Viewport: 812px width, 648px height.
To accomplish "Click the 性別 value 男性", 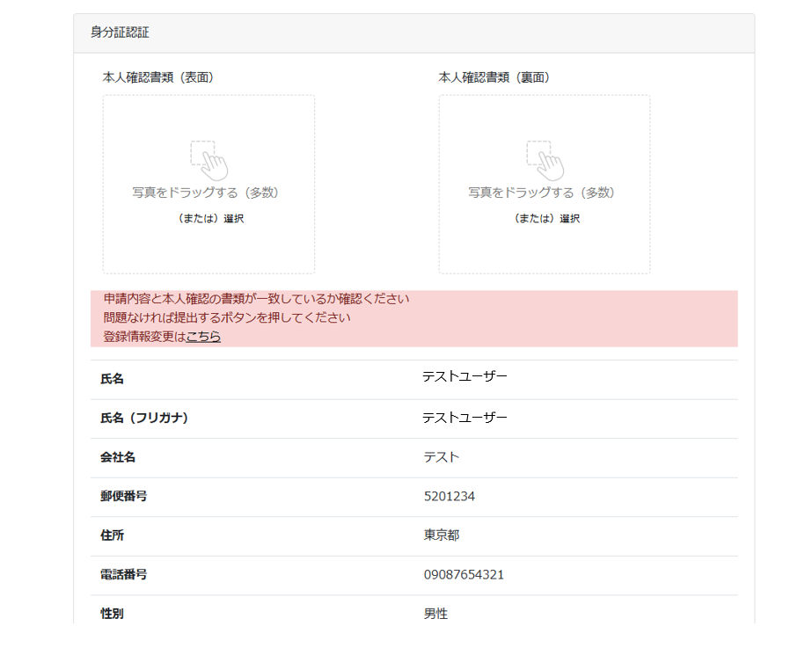I will pyautogui.click(x=435, y=614).
